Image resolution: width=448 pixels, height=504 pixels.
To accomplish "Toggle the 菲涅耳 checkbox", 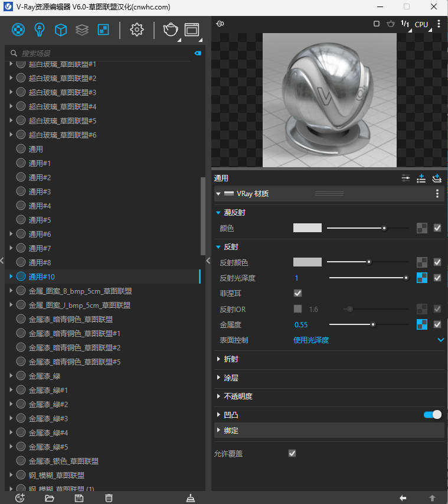I will 297,293.
